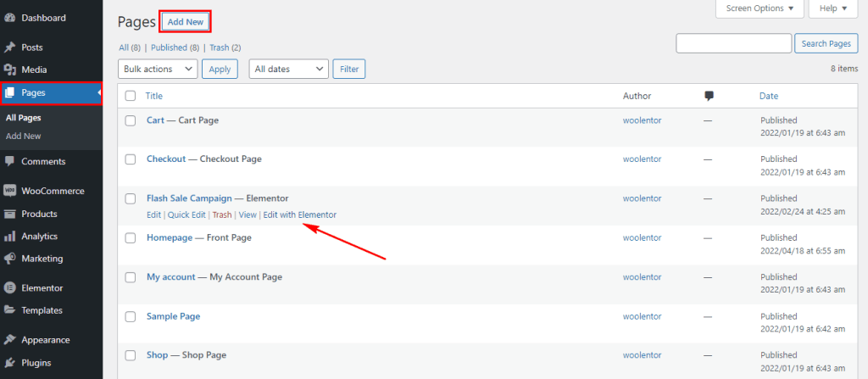Open Analytics via the bar chart icon

click(x=10, y=237)
